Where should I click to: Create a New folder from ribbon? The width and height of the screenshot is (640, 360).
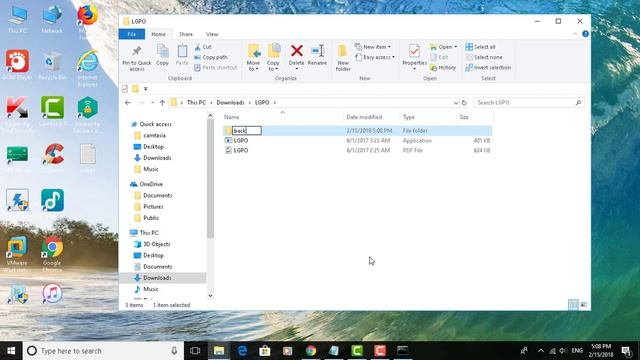343,58
